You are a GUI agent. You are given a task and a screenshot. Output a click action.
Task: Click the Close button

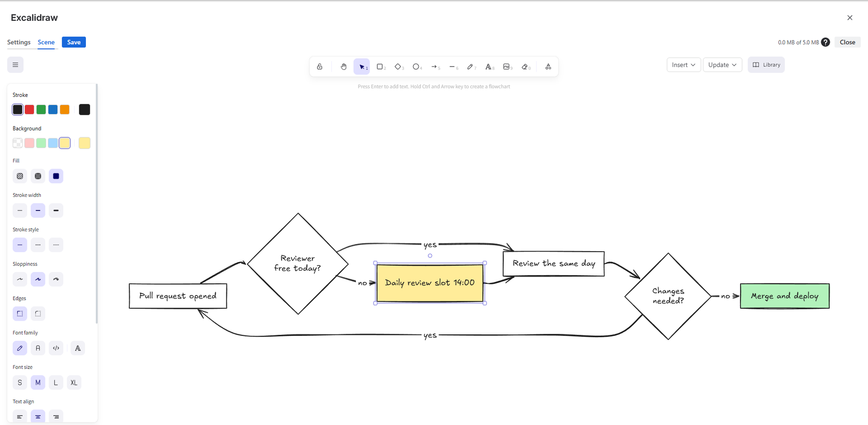coord(847,42)
